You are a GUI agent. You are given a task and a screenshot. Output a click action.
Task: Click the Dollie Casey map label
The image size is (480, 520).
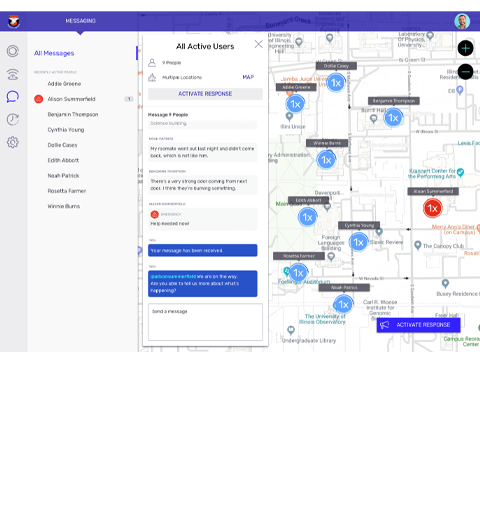pos(336,66)
